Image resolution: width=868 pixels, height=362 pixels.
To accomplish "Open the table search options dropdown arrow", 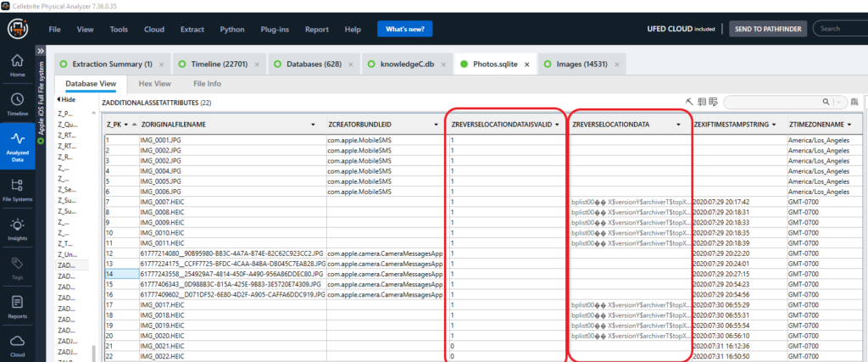I will 840,102.
